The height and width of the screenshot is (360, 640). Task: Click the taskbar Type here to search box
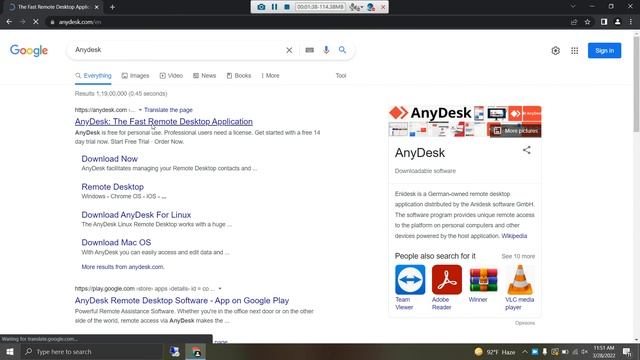pos(91,352)
